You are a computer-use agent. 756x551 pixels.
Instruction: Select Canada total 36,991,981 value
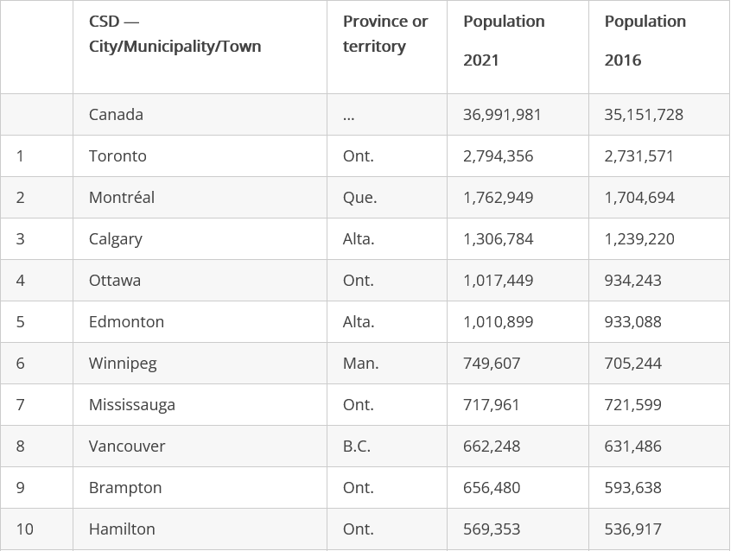(502, 115)
